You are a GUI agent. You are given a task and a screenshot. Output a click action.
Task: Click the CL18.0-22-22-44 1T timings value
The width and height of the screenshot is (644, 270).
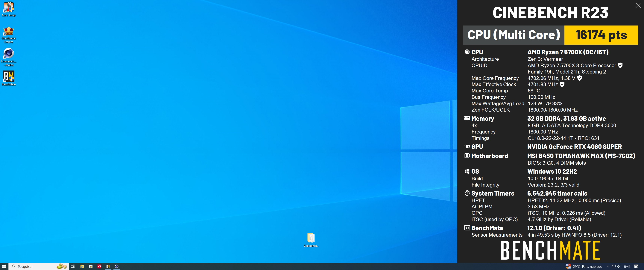(563, 138)
